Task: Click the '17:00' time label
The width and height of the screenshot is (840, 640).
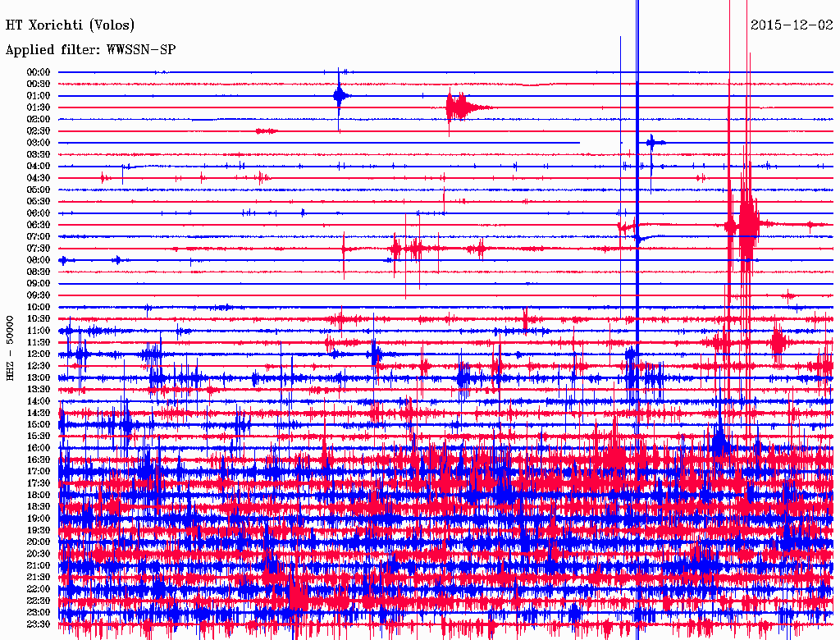Action: [39, 472]
